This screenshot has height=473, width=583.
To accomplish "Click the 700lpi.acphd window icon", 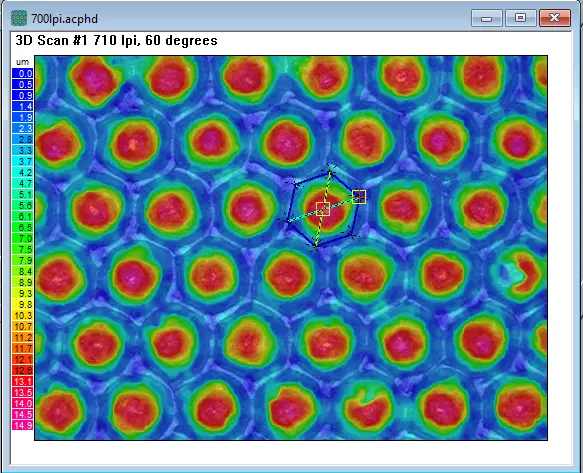I will coord(19,18).
